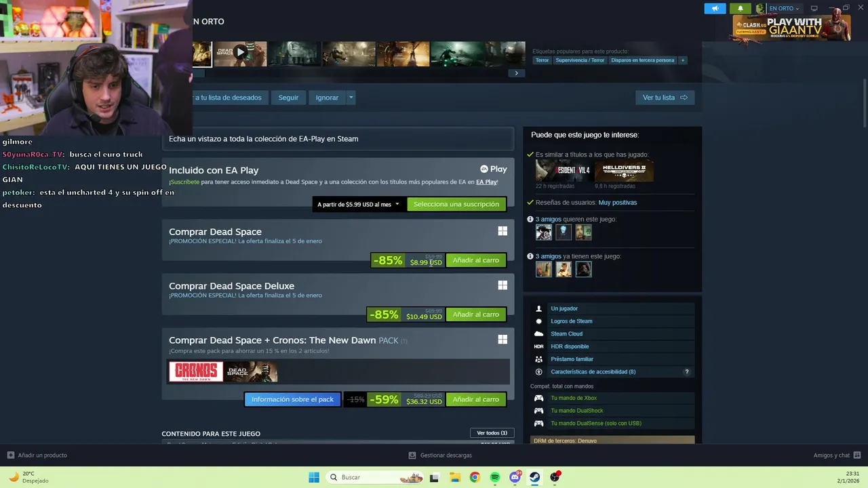Screen dimensions: 868x488
Task: Click Información sobre el pack button
Action: click(x=292, y=399)
